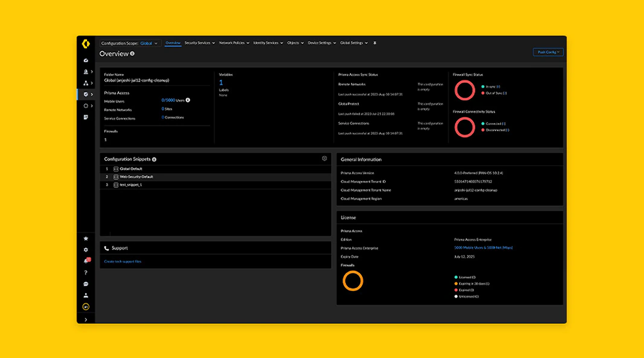Click the Firewall Sync Status donut chart
The width and height of the screenshot is (644, 358).
pyautogui.click(x=464, y=90)
